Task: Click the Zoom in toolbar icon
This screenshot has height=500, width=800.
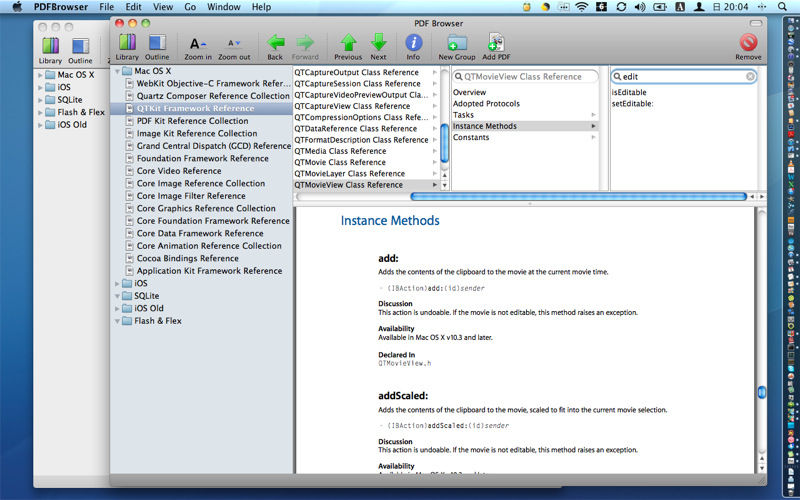Action: click(197, 44)
